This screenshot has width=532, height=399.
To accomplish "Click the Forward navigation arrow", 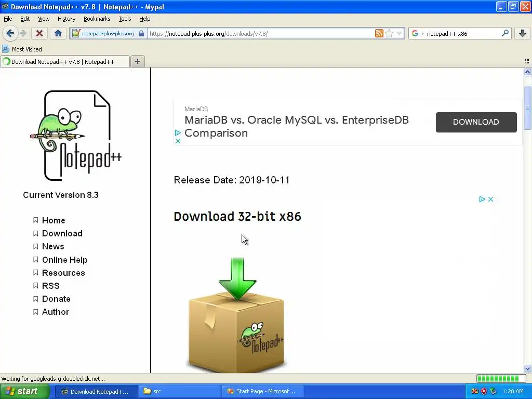I will coord(23,33).
